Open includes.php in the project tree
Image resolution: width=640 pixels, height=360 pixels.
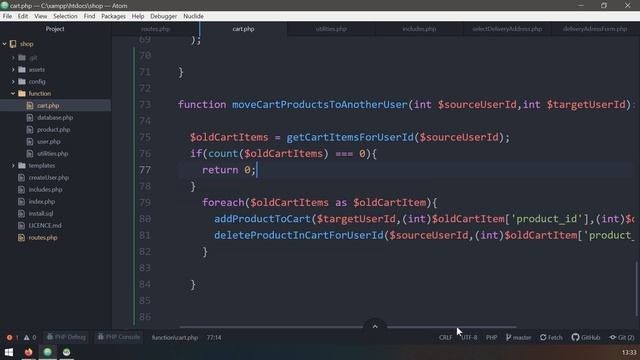pyautogui.click(x=45, y=189)
